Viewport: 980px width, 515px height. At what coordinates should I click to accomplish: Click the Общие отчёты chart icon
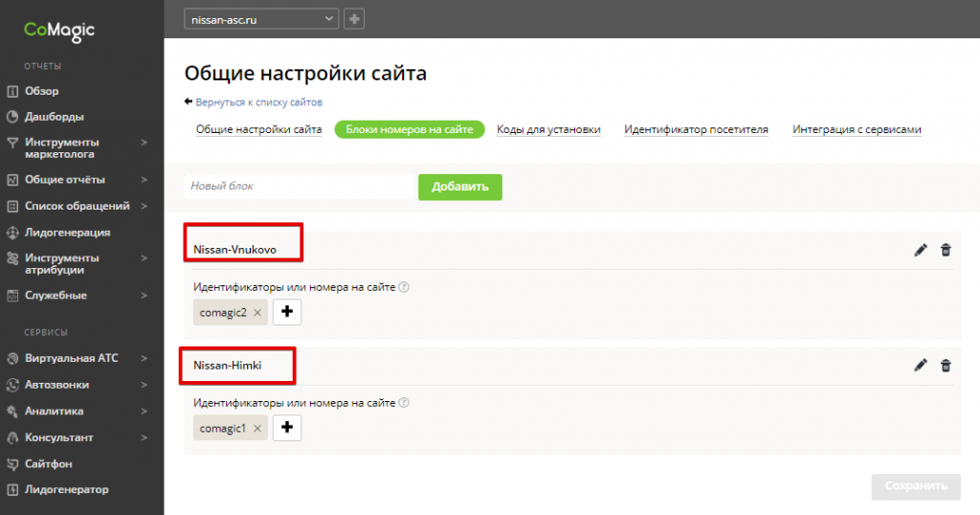[x=12, y=180]
